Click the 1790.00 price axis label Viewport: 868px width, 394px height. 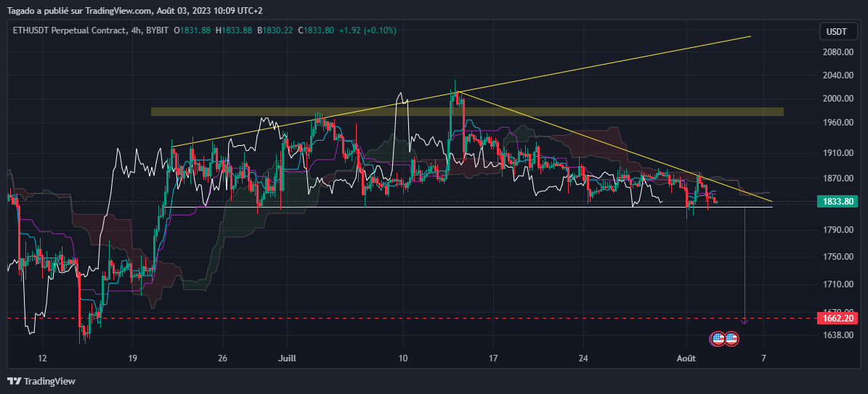coord(837,229)
